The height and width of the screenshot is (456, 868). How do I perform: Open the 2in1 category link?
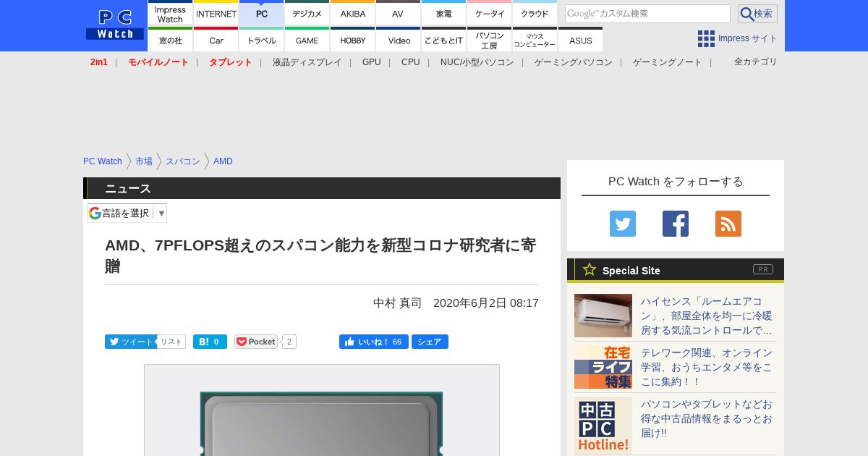pos(98,62)
